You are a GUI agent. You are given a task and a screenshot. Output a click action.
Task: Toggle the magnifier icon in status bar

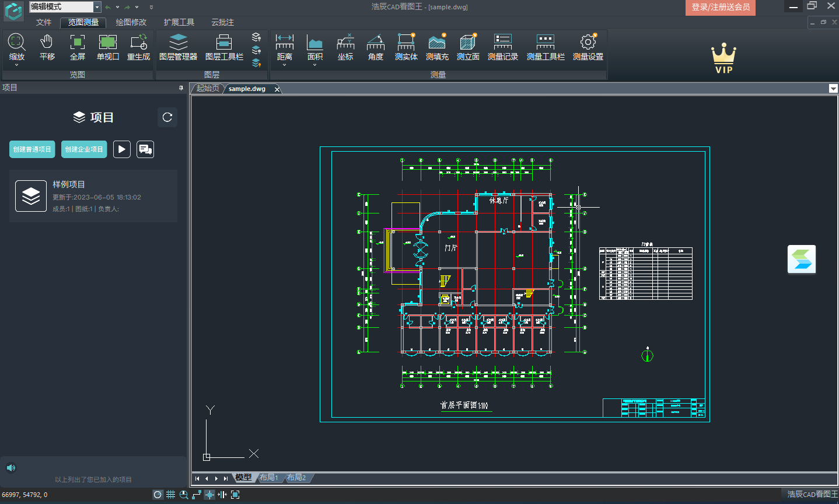point(184,495)
